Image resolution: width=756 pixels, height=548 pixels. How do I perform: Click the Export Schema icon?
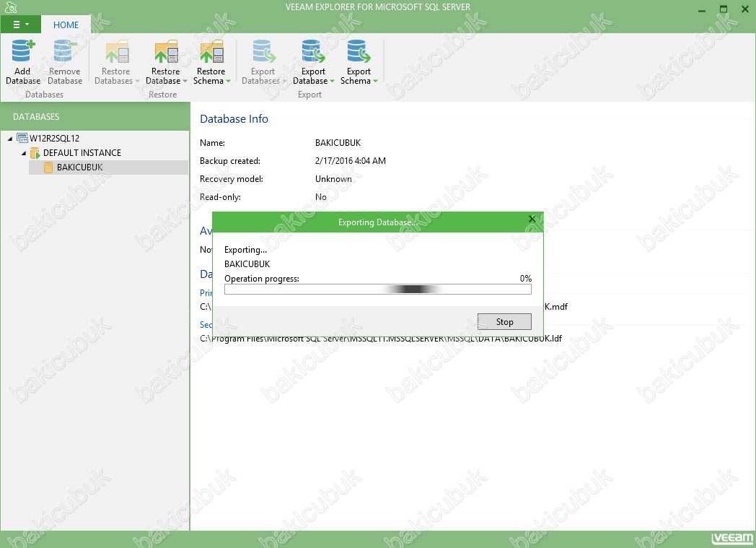point(359,51)
